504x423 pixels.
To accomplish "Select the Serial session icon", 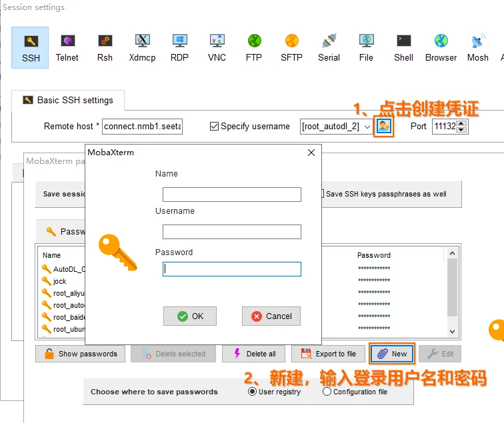I will (x=329, y=47).
